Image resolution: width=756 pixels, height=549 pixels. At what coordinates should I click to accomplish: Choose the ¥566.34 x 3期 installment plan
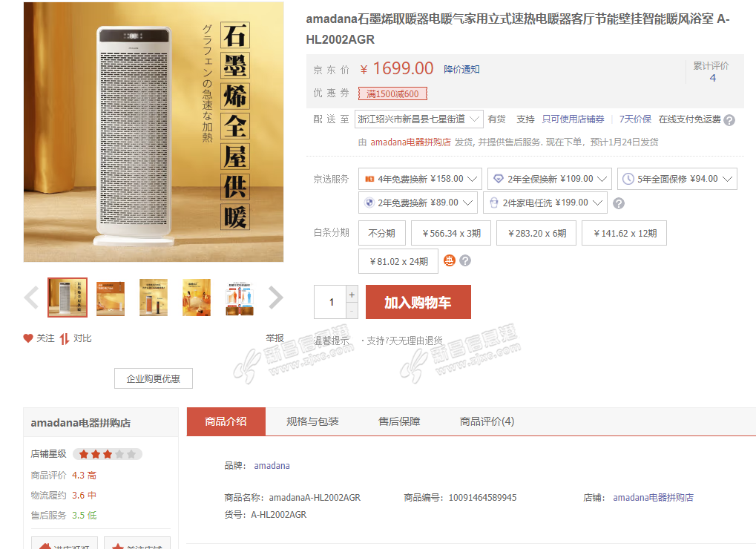point(451,233)
